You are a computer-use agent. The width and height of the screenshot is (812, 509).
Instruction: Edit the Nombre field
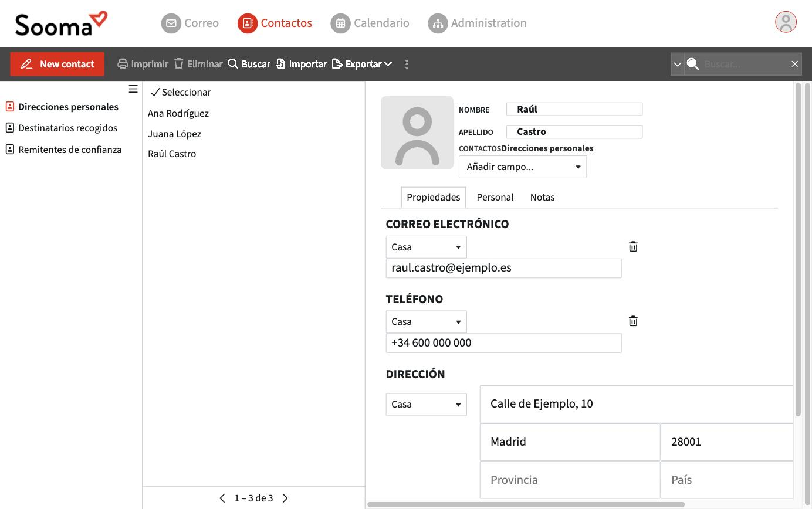pyautogui.click(x=574, y=109)
